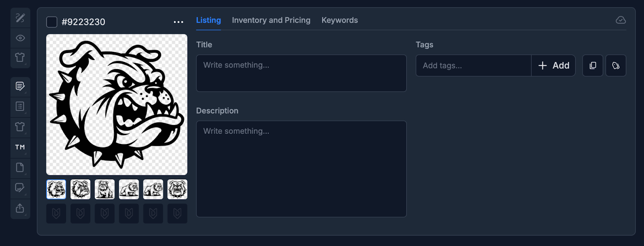Viewport: 644px width, 246px height.
Task: Click the sticky note checkmark icon
Action: [20, 188]
